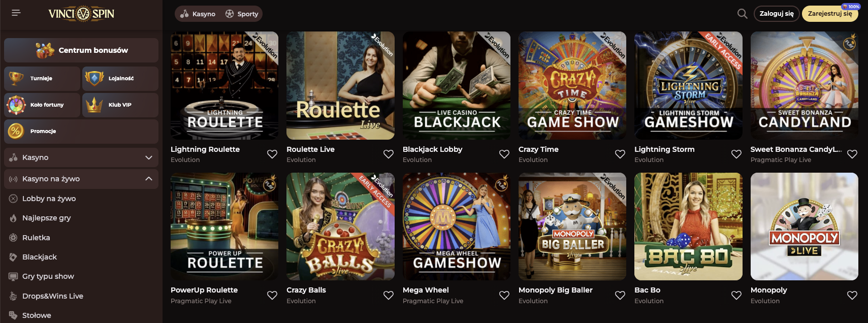The height and width of the screenshot is (323, 868).
Task: Open Centrum bonusów banner
Action: coord(81,50)
